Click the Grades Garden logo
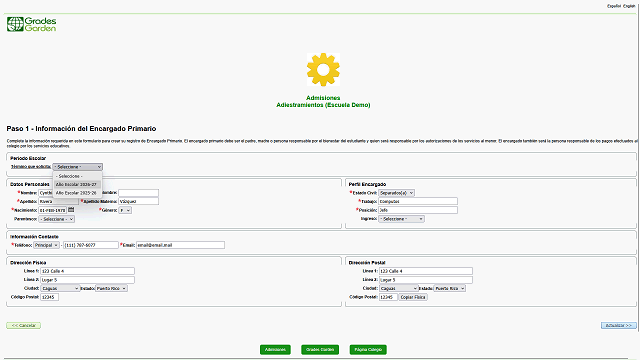The height and width of the screenshot is (360, 640). (x=31, y=24)
